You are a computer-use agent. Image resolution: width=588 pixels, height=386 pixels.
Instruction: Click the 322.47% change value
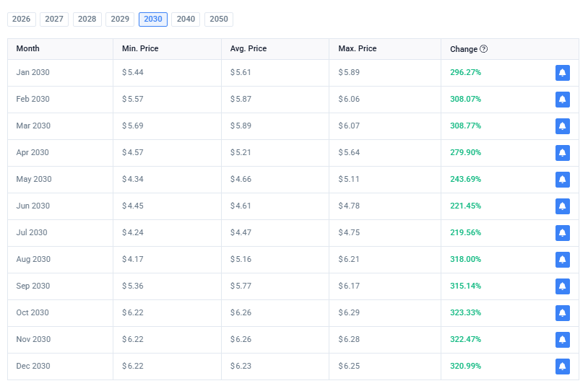point(465,339)
